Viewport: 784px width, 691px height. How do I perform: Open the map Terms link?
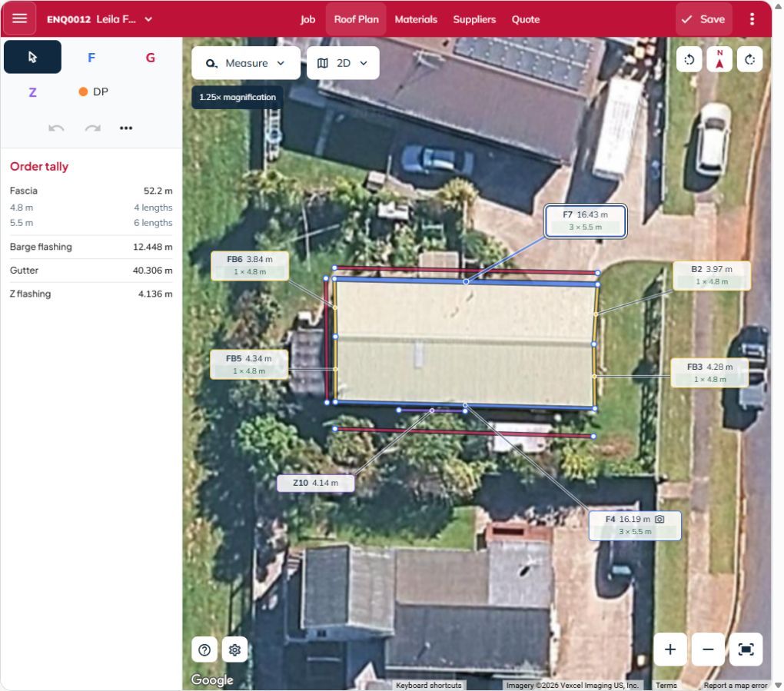point(666,685)
